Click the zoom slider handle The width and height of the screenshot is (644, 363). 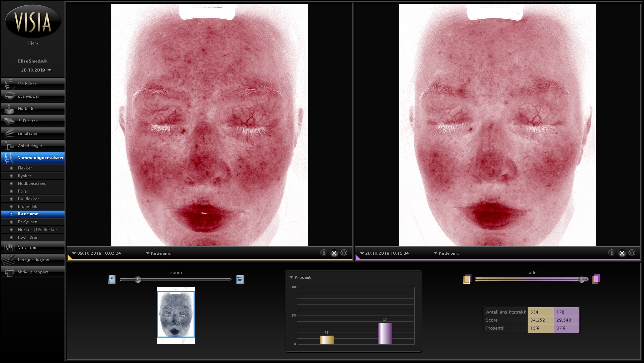(138, 279)
